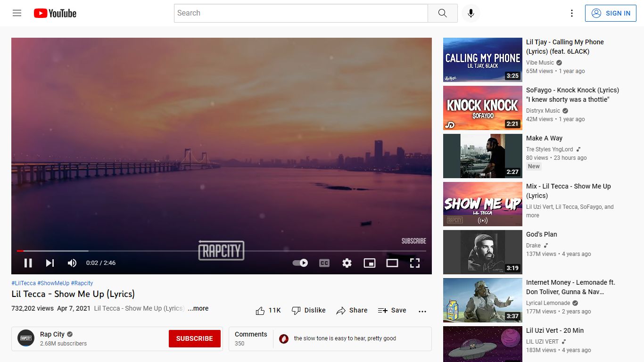
Task: Open 'Make A Way' video title
Action: coord(544,138)
